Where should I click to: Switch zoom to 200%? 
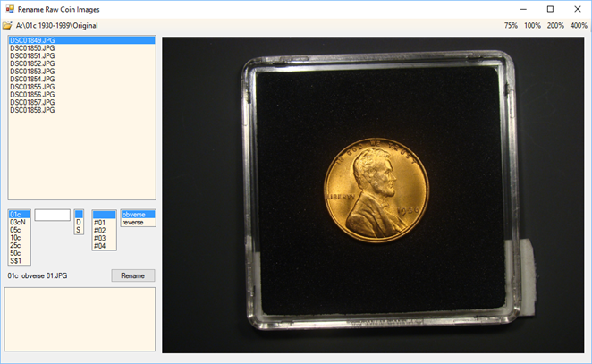coord(555,25)
